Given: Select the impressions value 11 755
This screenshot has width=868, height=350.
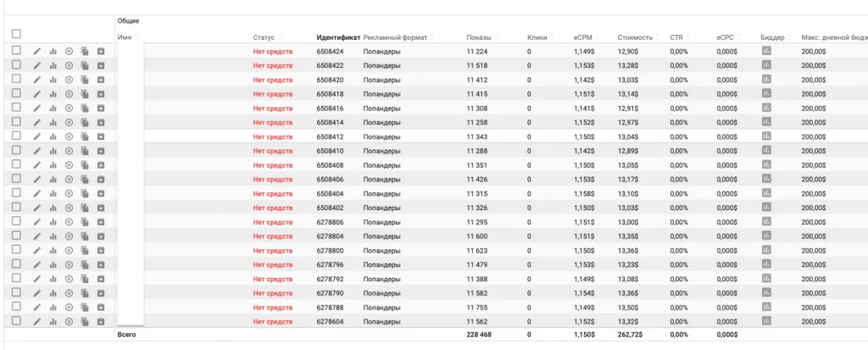Looking at the screenshot, I should coord(478,308).
